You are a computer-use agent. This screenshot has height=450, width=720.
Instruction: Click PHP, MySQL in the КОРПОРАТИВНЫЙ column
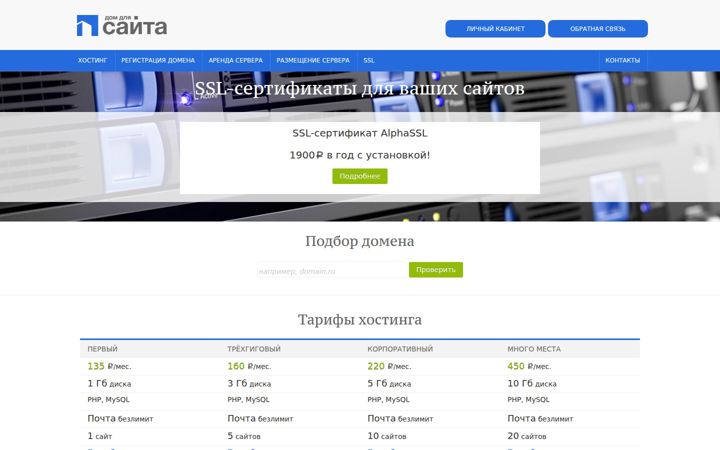[x=388, y=399]
